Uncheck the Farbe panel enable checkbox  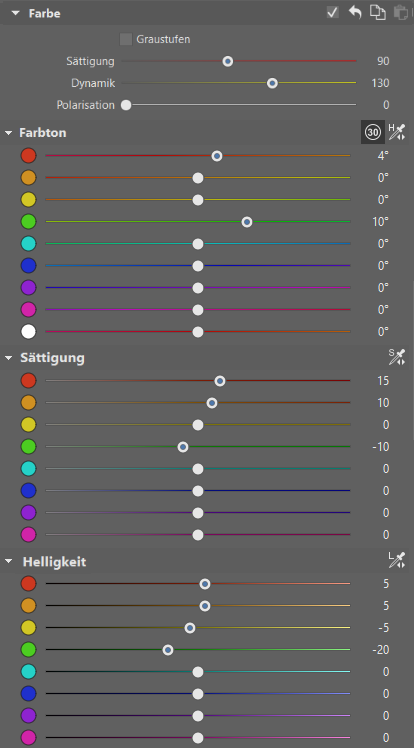point(332,13)
